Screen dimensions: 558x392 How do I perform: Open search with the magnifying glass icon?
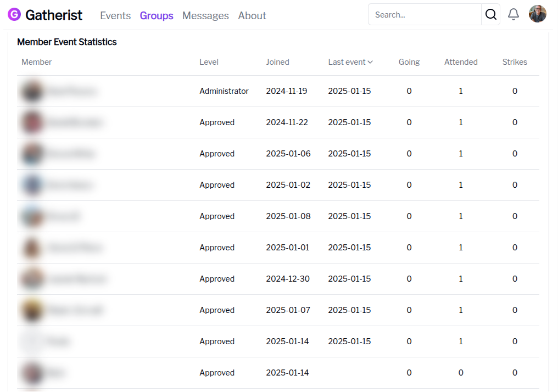pyautogui.click(x=490, y=14)
